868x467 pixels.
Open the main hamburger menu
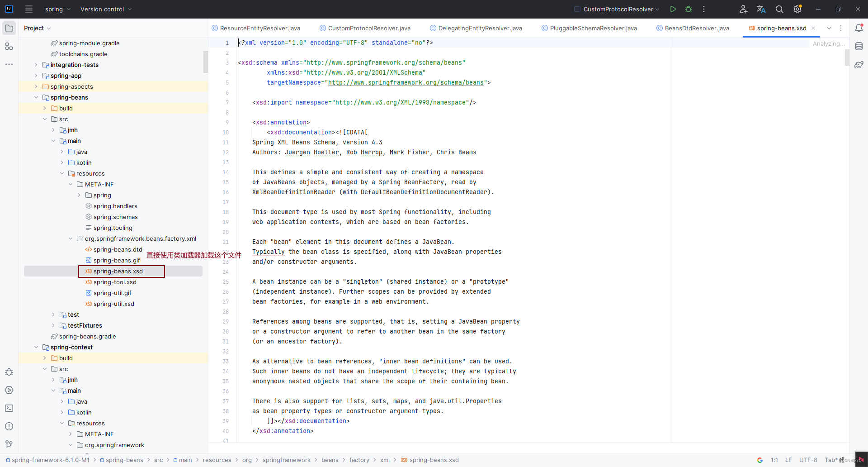click(x=29, y=9)
